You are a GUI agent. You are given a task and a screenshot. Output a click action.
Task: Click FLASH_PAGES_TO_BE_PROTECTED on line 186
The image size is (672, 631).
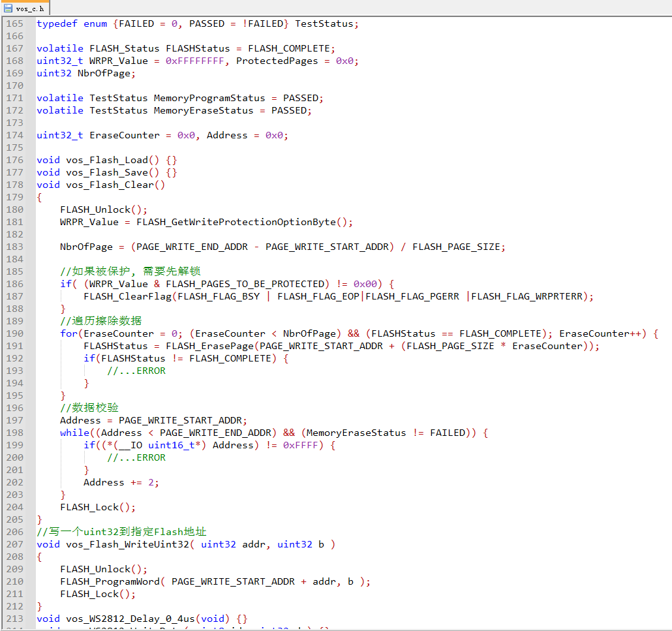(x=245, y=285)
